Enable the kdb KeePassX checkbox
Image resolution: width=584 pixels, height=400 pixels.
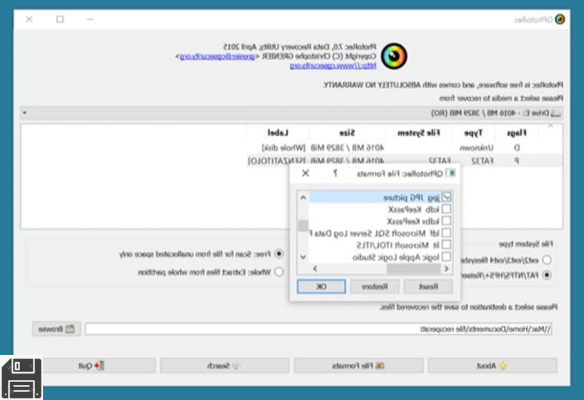point(446,209)
